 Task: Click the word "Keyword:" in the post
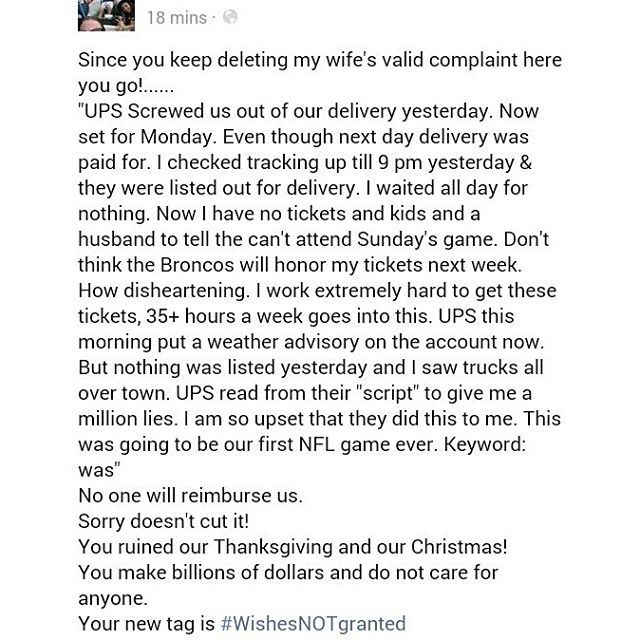coord(484,444)
